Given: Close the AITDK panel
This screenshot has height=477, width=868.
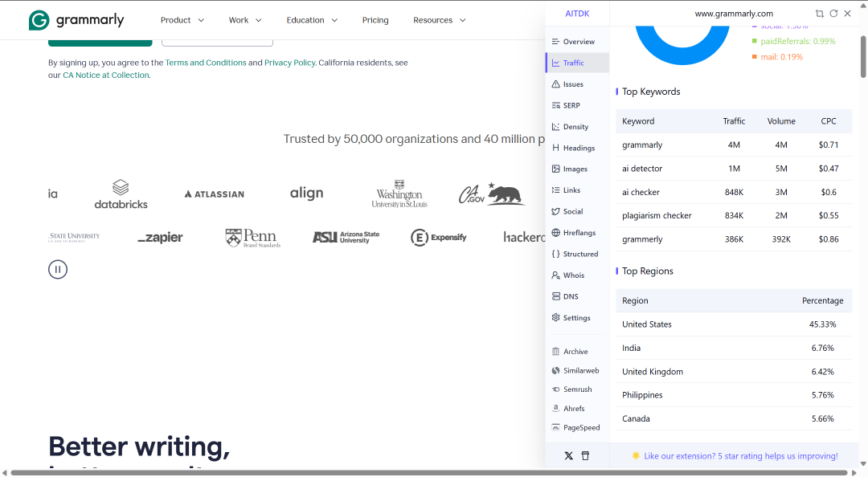Looking at the screenshot, I should tap(848, 14).
